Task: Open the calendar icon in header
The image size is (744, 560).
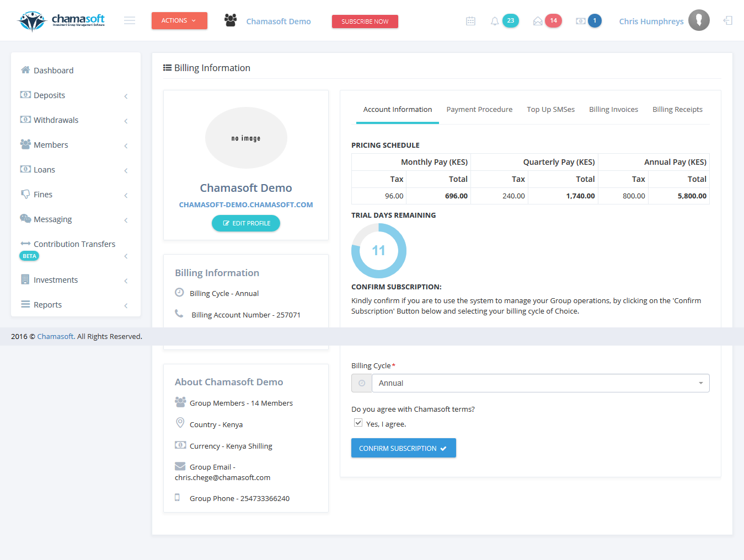Action: click(470, 21)
